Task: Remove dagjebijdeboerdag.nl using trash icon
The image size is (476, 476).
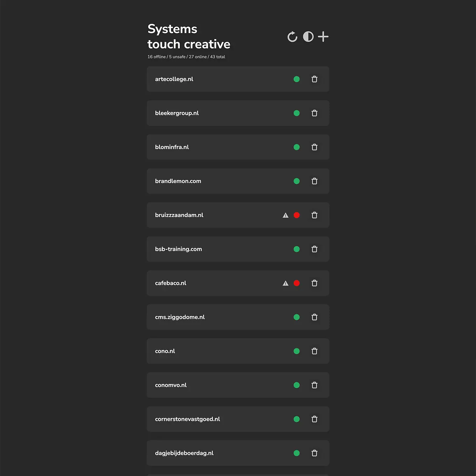Action: coord(314,453)
